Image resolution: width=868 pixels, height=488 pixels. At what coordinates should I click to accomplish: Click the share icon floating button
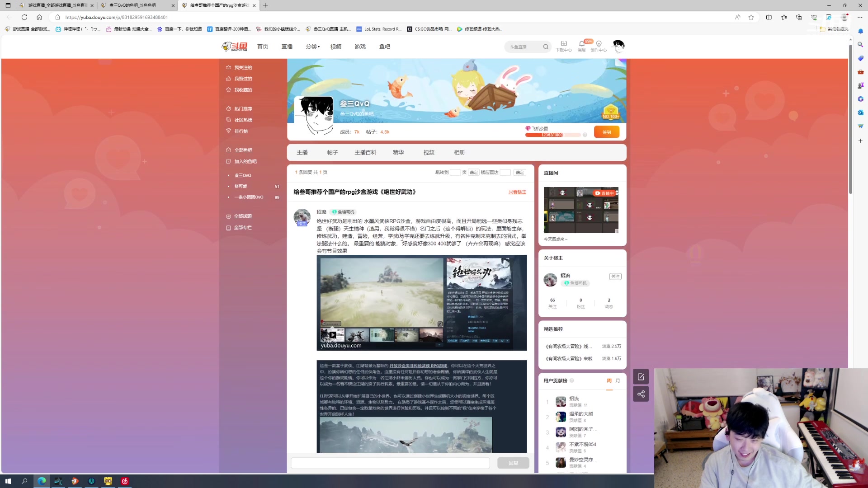pyautogui.click(x=641, y=394)
